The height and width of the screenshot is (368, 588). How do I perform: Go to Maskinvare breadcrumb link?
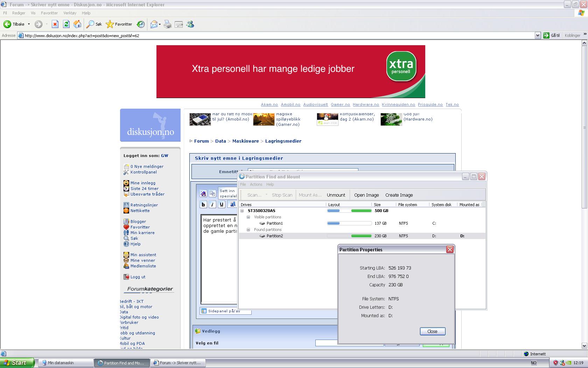pos(246,141)
